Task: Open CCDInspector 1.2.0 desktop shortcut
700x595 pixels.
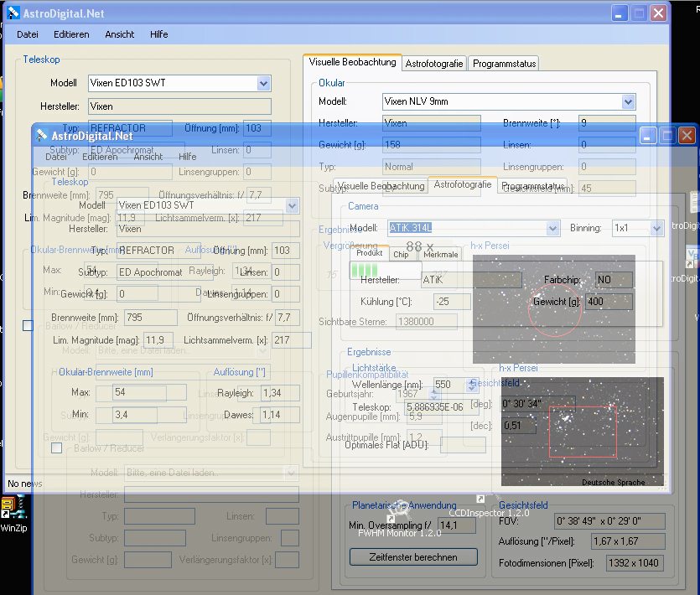Action: pos(489,507)
